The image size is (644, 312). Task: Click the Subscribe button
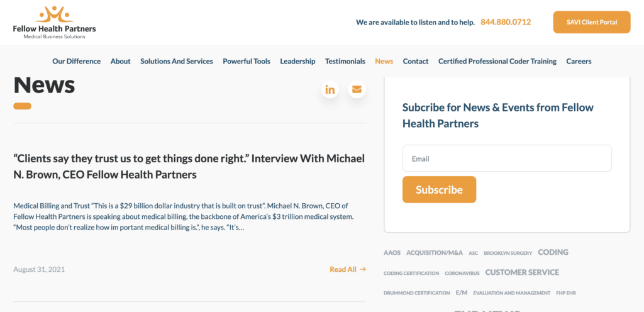pos(439,190)
